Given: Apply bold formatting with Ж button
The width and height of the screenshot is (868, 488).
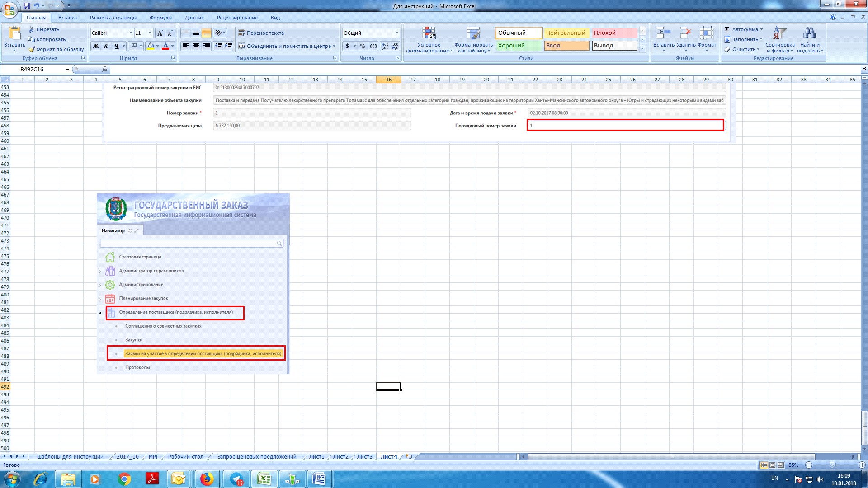Looking at the screenshot, I should click(x=96, y=46).
